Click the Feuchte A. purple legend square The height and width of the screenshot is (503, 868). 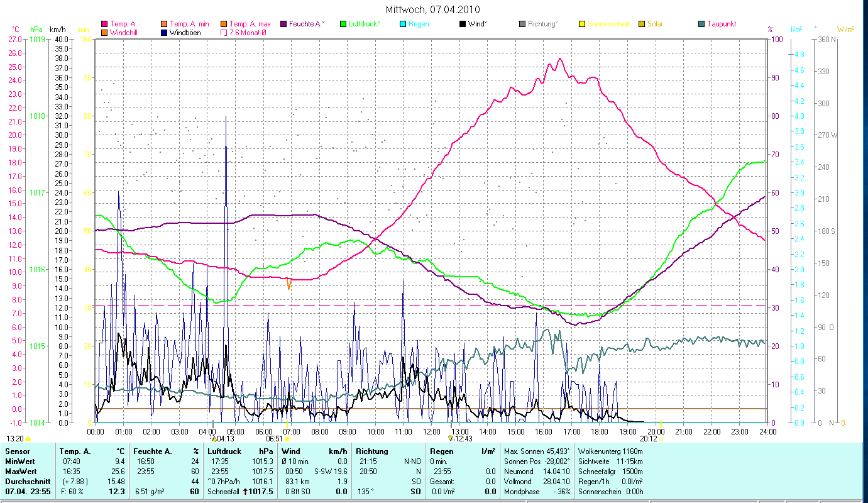283,24
